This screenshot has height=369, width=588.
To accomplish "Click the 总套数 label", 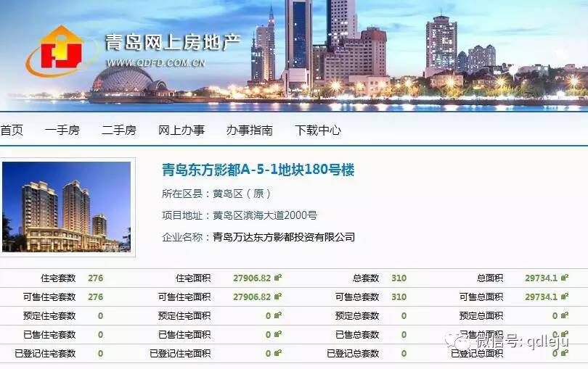I will point(366,278).
